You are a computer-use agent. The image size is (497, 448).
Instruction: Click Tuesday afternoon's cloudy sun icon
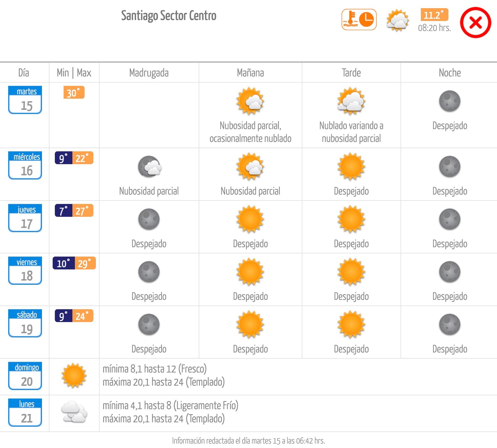coord(351,101)
